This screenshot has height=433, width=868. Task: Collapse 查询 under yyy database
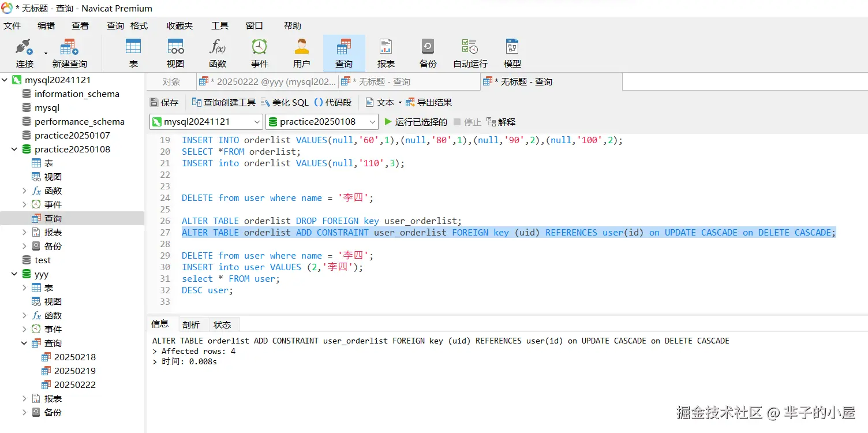point(24,344)
